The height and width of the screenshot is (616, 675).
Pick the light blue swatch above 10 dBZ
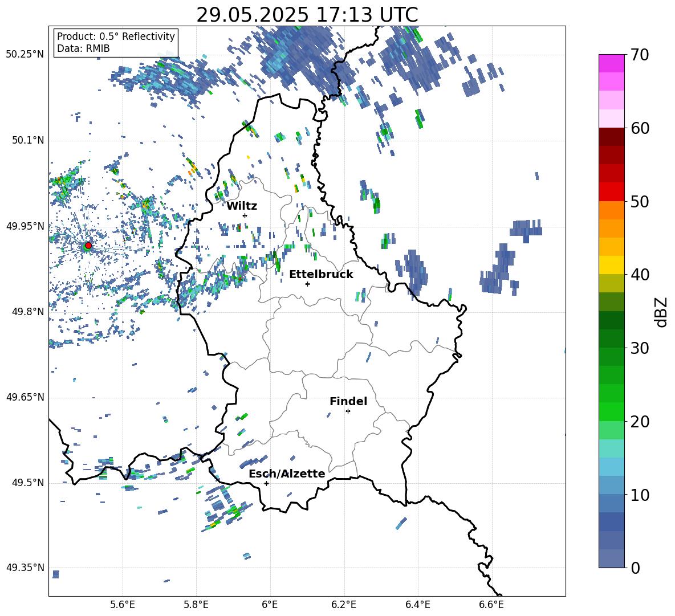[x=611, y=485]
